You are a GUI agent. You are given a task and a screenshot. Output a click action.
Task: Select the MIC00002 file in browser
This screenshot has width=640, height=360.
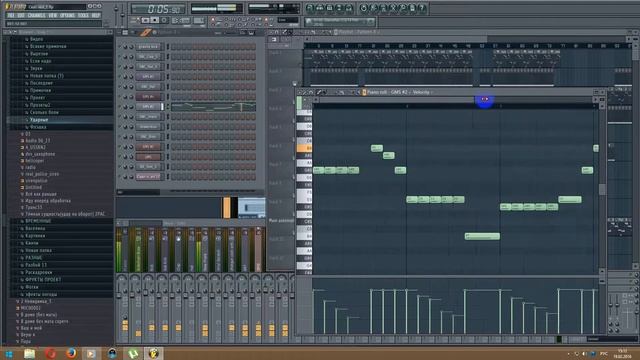pos(29,308)
